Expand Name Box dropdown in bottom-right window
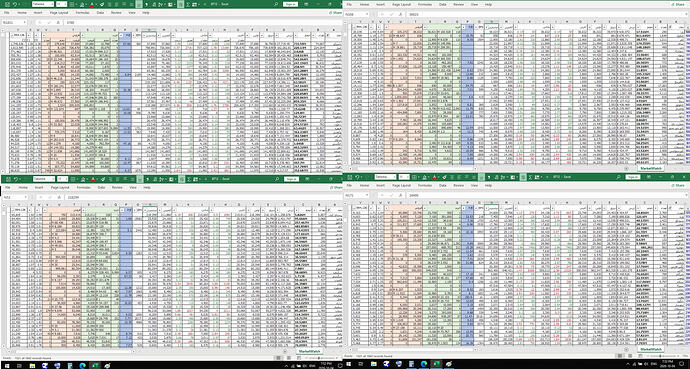The height and width of the screenshot is (369, 690). [x=367, y=195]
